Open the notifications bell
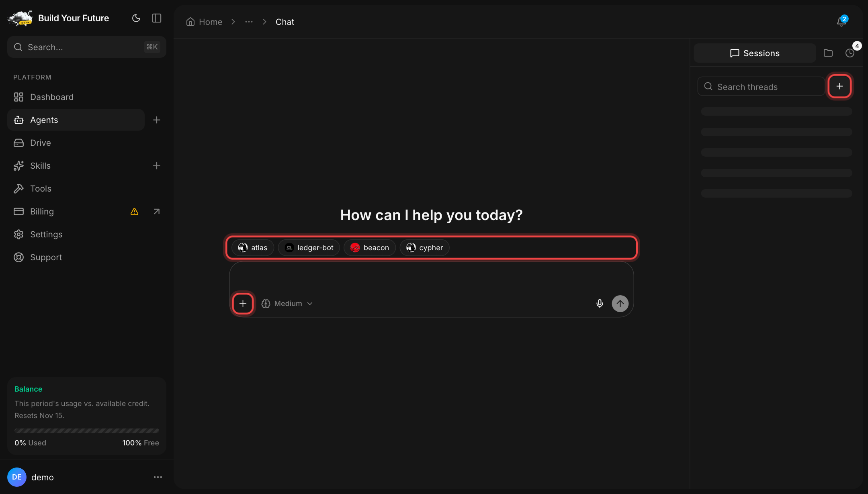Viewport: 868px width, 494px height. click(x=841, y=21)
